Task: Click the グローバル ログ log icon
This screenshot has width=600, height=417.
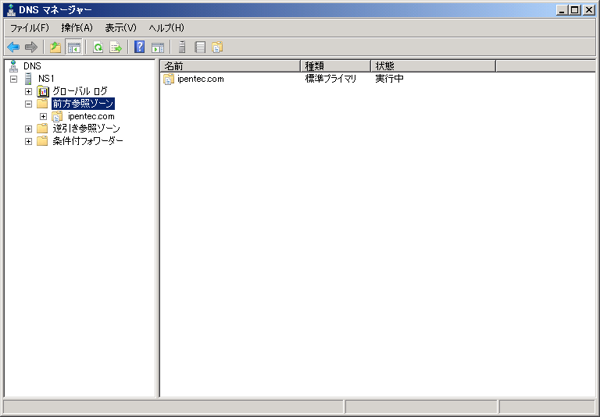Action: click(43, 91)
